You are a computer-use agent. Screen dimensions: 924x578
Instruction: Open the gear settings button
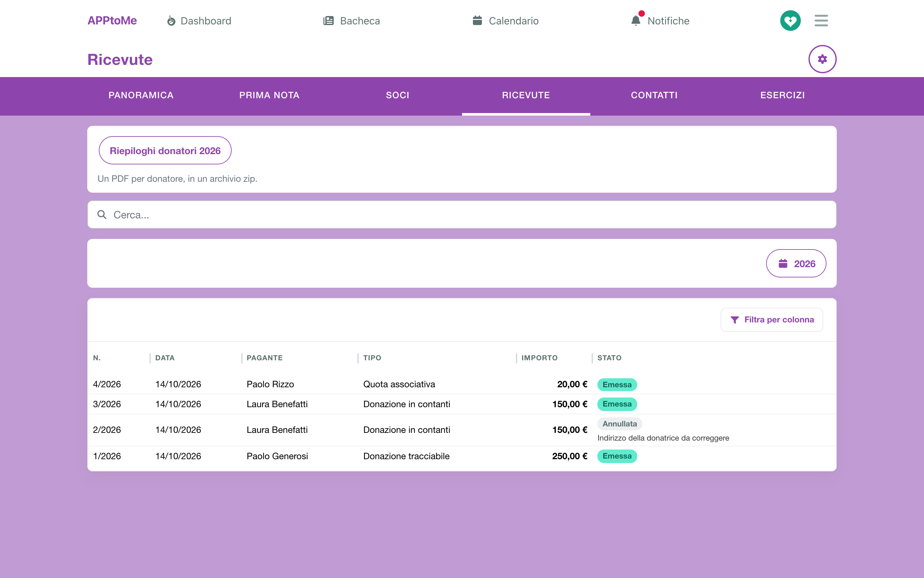pyautogui.click(x=822, y=59)
